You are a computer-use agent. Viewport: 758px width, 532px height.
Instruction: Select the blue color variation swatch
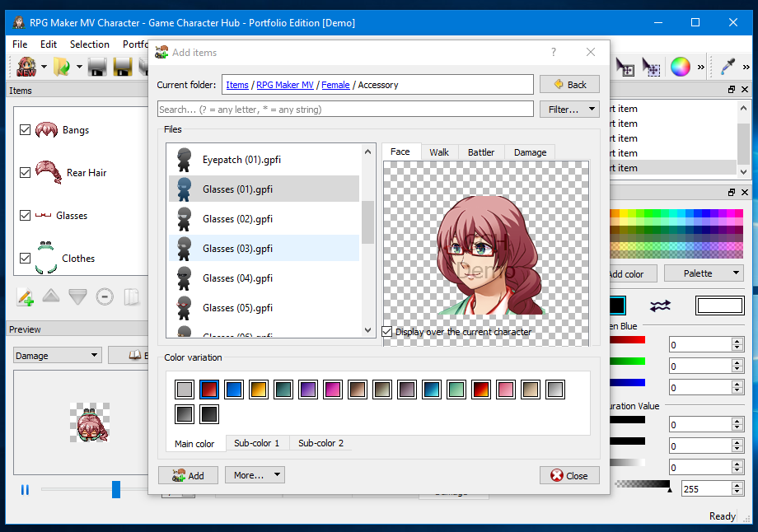coord(234,389)
